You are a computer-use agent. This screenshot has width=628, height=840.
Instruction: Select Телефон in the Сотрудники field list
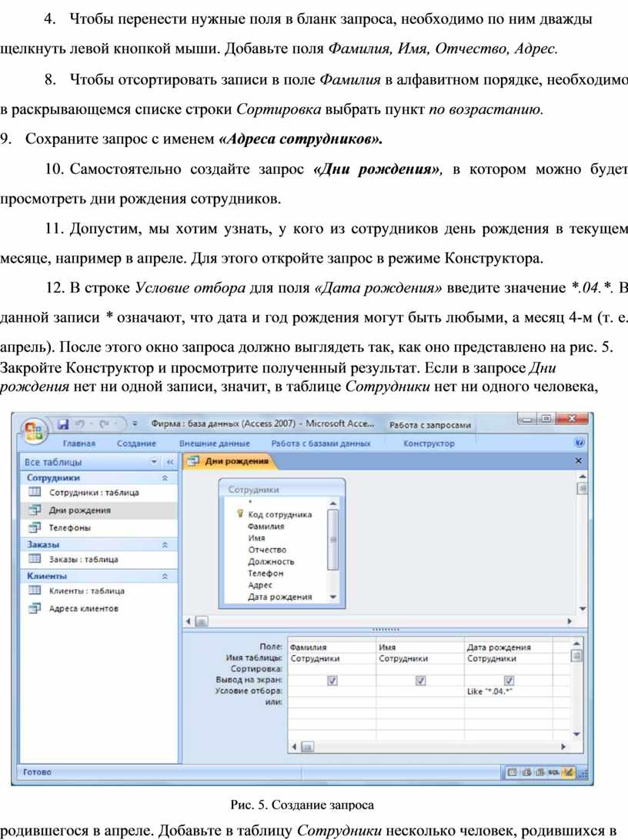pos(266,573)
